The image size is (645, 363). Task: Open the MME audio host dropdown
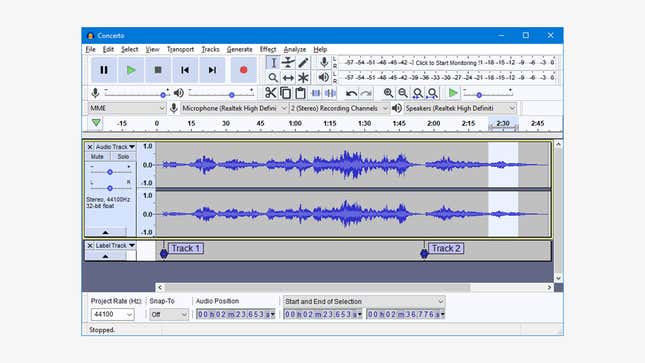coord(127,108)
